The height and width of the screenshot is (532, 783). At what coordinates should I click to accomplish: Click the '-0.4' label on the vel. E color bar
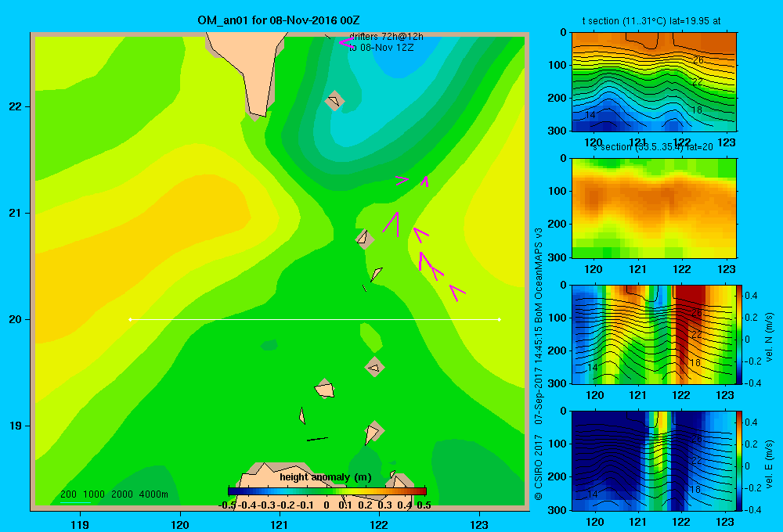coord(752,509)
